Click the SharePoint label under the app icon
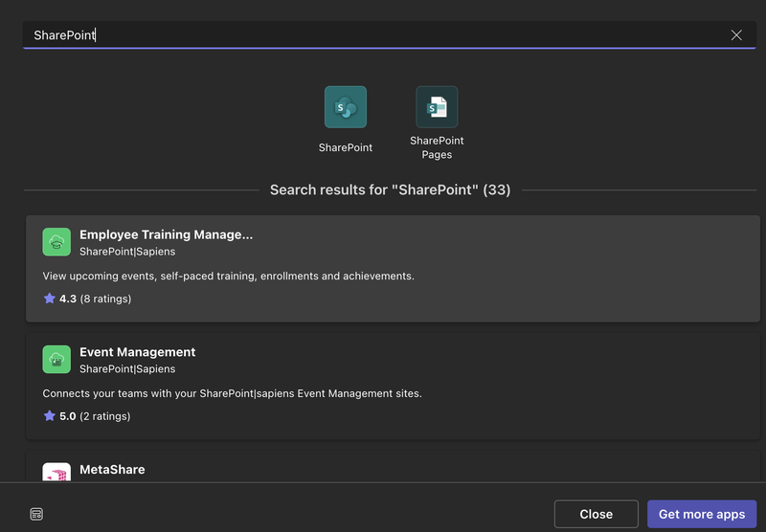The image size is (766, 532). coord(346,147)
